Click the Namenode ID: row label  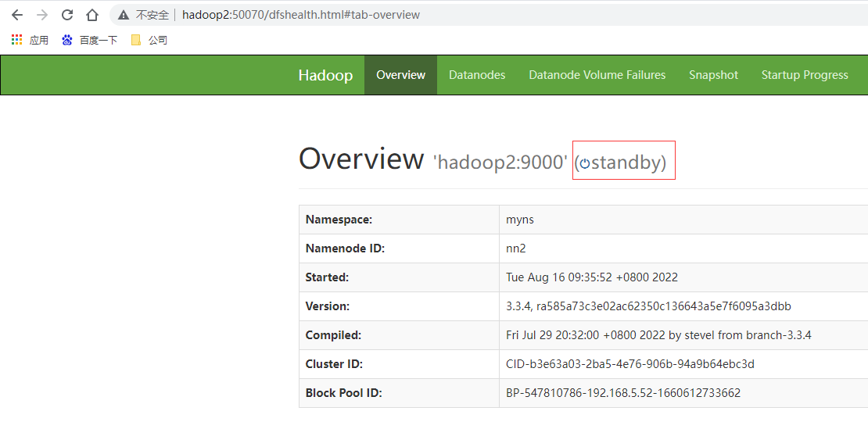345,248
